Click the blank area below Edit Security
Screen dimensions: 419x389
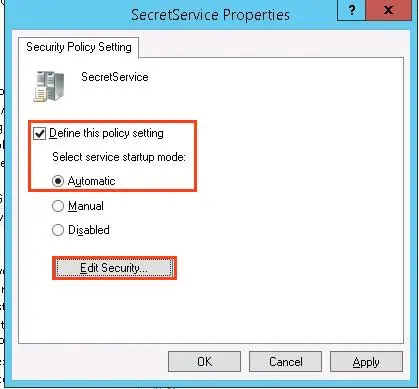[211, 310]
